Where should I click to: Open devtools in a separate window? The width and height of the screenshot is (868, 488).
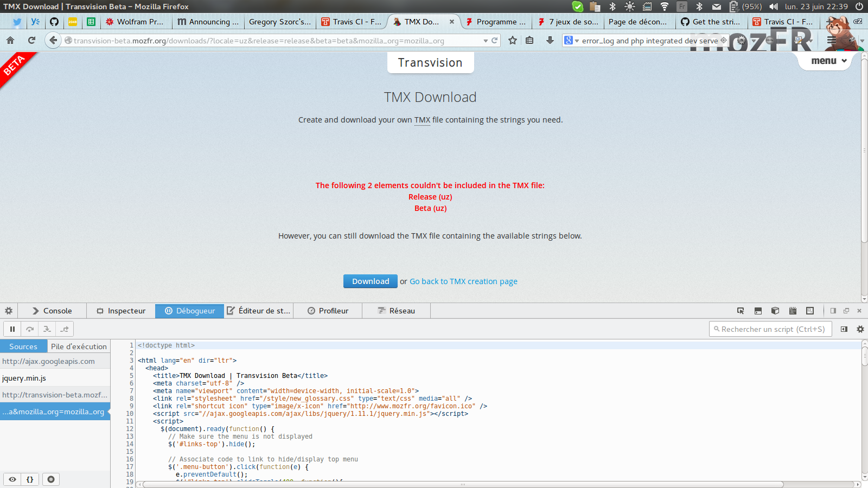click(846, 311)
